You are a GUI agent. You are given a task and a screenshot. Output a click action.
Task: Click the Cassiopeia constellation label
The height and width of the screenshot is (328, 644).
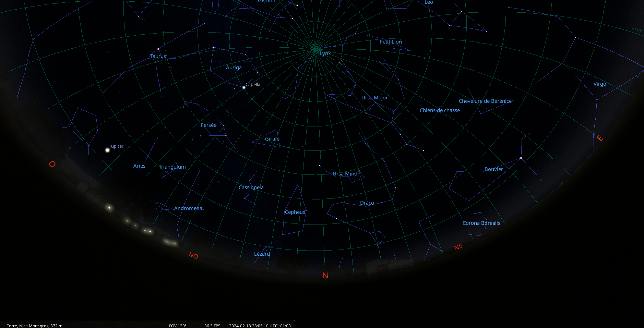coord(251,187)
